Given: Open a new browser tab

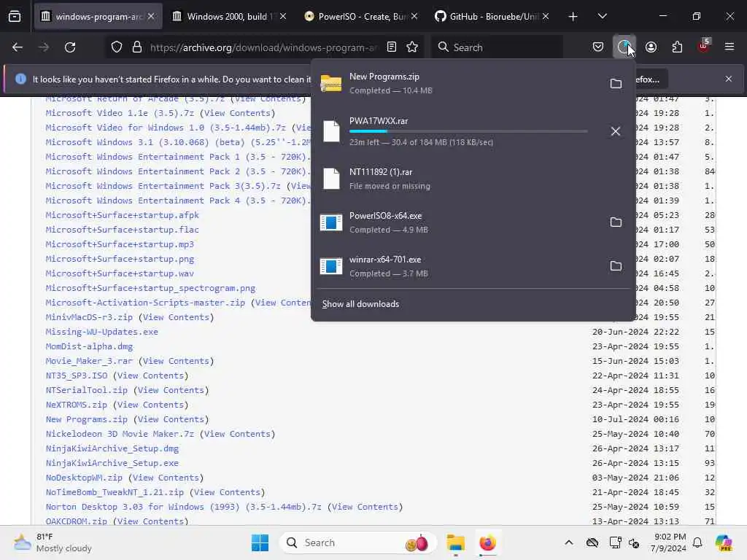Looking at the screenshot, I should (573, 17).
